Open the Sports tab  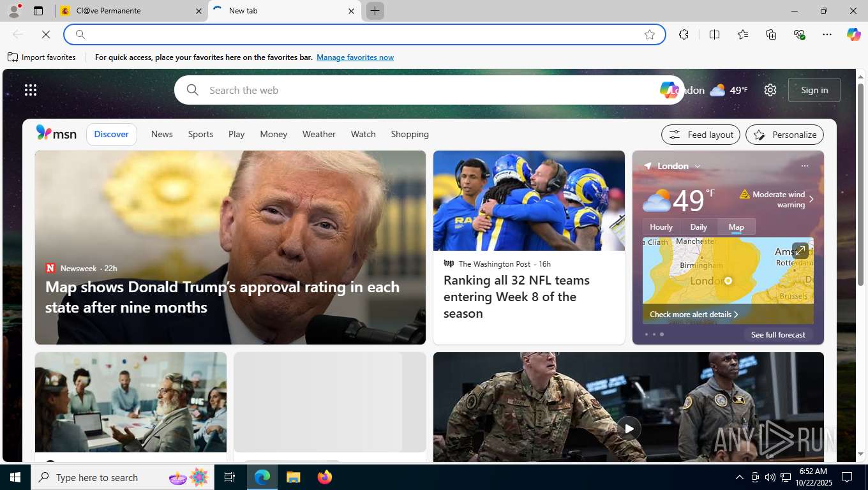[x=200, y=134]
